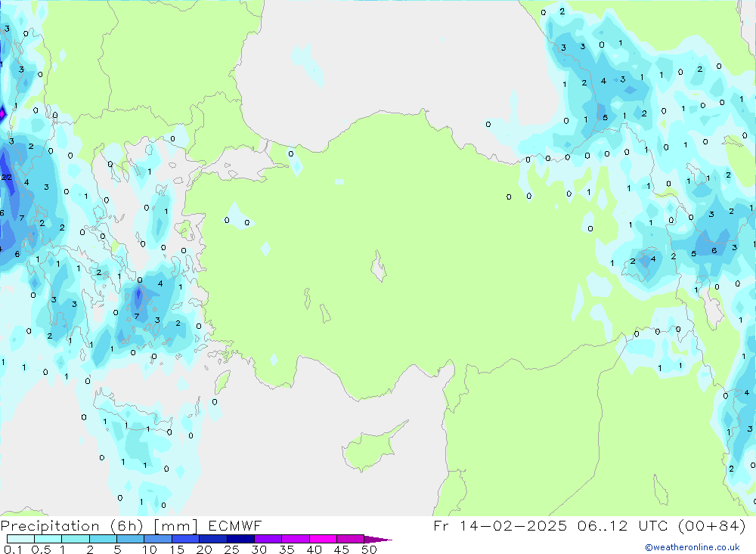Click the '30' legend scale label

[x=259, y=549]
